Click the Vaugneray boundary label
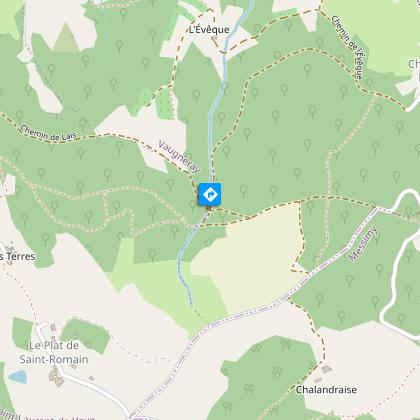 [179, 157]
